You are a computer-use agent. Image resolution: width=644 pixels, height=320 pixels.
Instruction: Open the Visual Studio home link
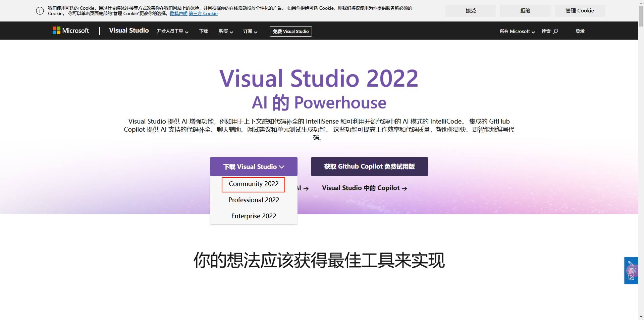tap(129, 31)
